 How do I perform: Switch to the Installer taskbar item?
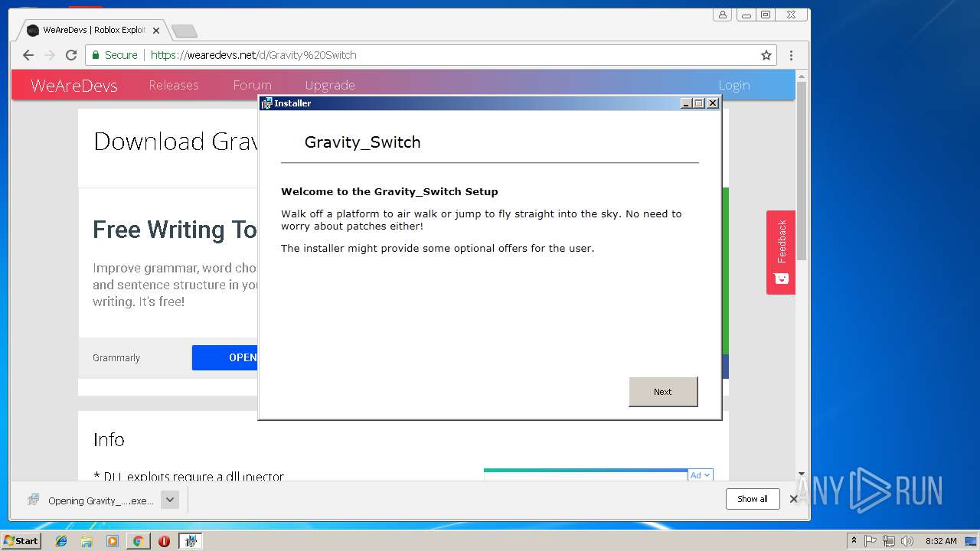(x=190, y=541)
